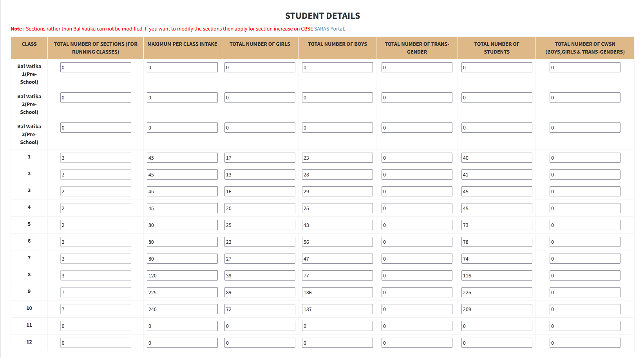Select Bal Vatika 2 maximum intake field
This screenshot has width=644, height=358.
182,97
